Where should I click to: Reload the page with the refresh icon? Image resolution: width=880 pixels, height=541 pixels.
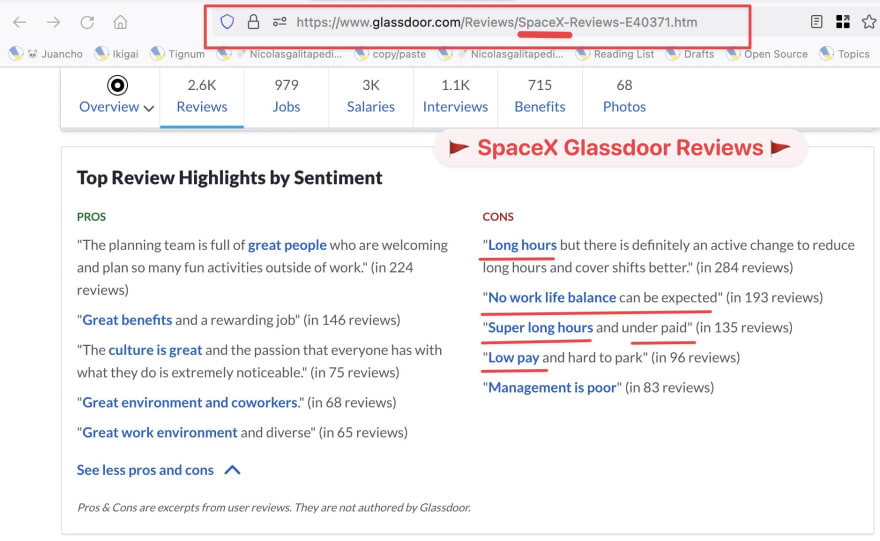click(x=87, y=22)
